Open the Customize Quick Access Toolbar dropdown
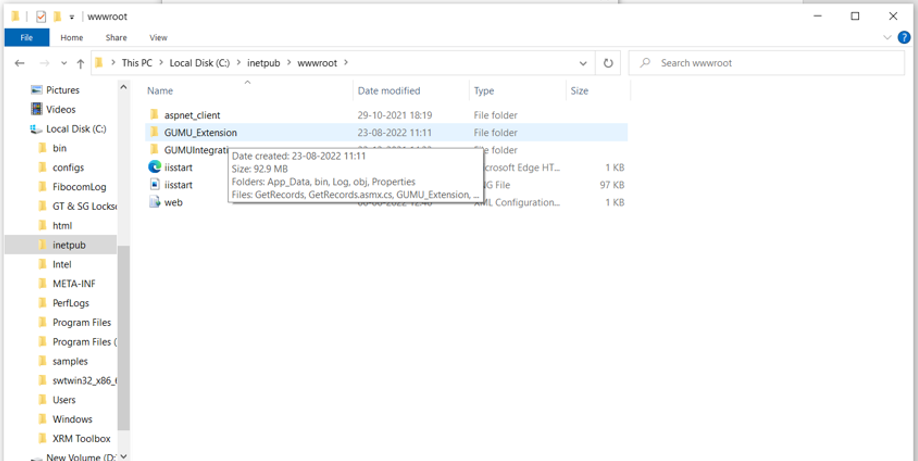The width and height of the screenshot is (918, 461). 73,17
